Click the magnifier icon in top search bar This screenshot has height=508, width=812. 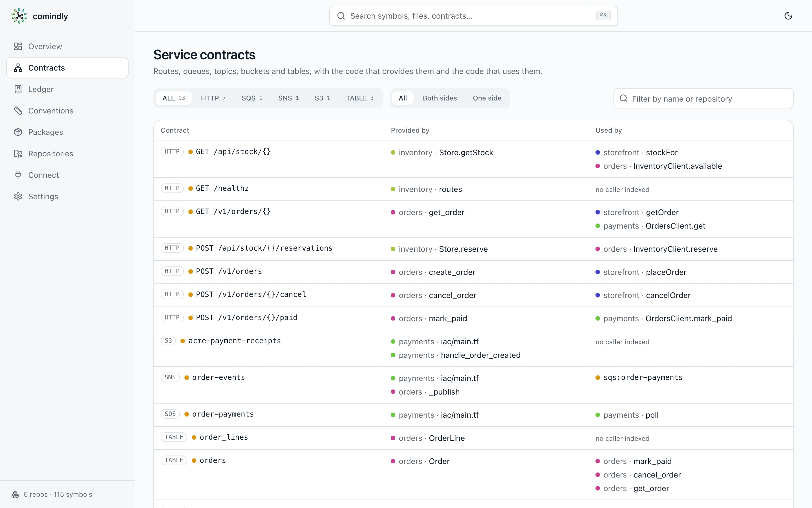[x=341, y=16]
